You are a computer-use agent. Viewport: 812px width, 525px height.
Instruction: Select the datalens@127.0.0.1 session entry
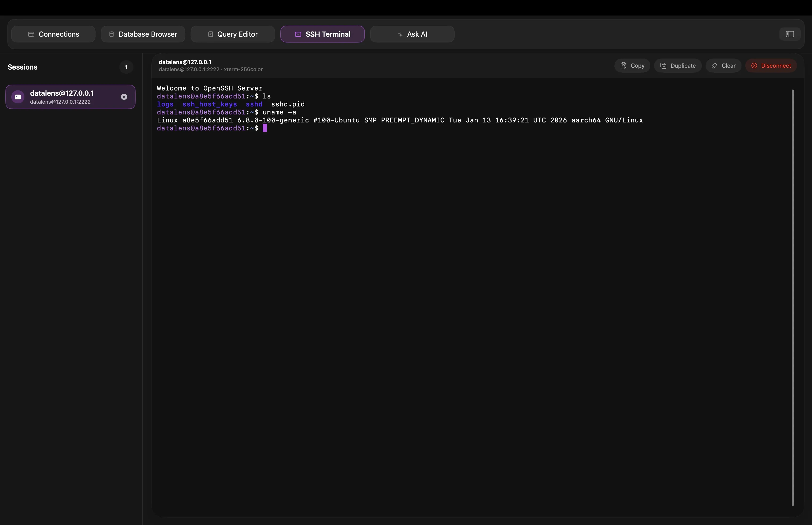coord(70,97)
